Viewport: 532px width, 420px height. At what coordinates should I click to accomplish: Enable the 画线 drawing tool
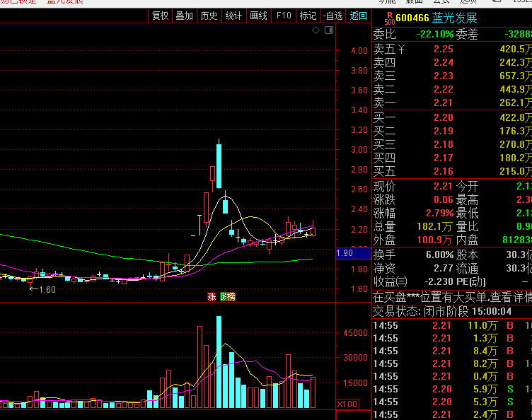pos(259,16)
